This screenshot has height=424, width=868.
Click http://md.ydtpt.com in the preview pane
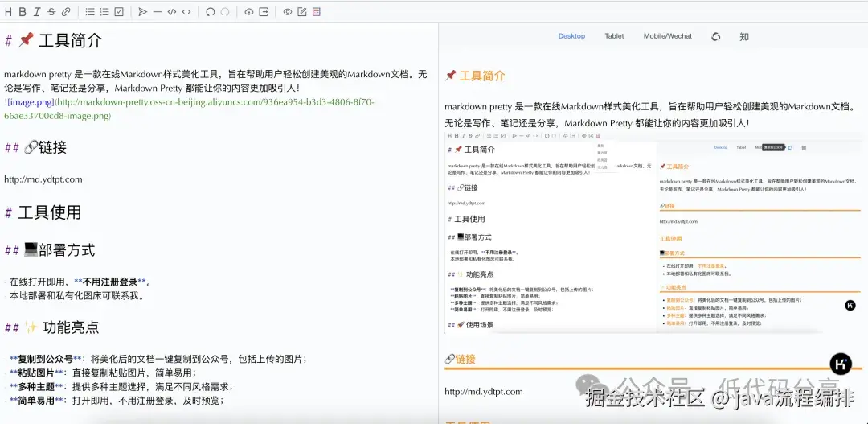(484, 392)
